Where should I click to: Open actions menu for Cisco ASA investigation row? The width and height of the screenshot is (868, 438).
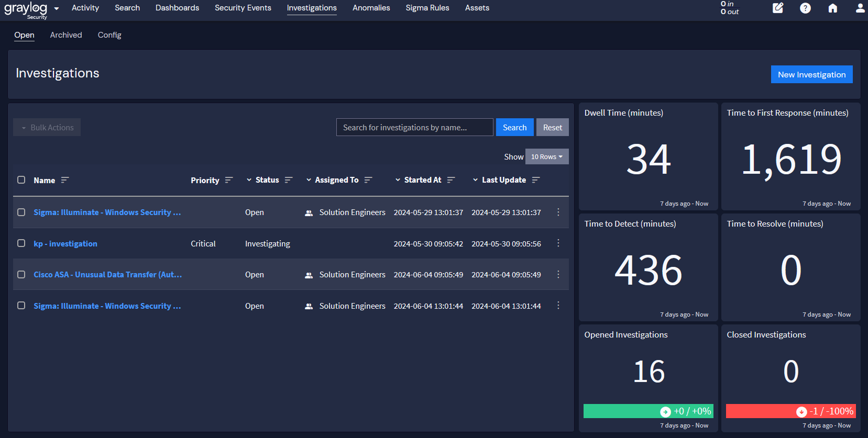558,274
